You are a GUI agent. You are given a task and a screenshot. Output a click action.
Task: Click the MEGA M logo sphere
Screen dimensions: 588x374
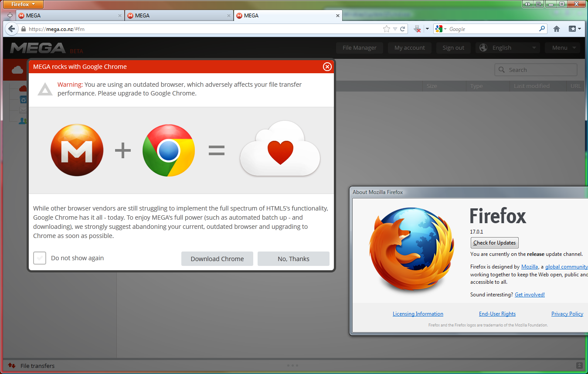click(77, 150)
